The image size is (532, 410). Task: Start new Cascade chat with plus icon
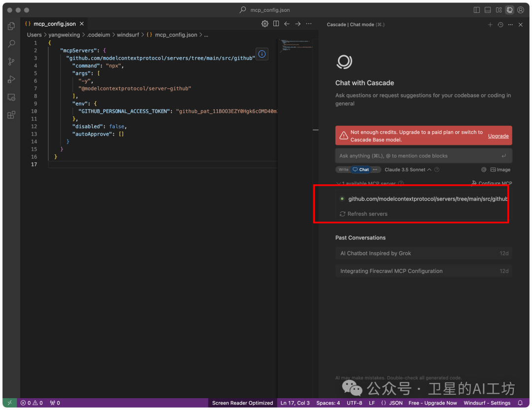[490, 25]
